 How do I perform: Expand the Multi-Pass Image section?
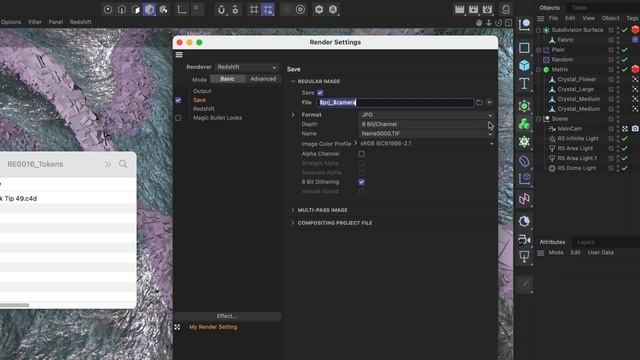click(x=293, y=210)
